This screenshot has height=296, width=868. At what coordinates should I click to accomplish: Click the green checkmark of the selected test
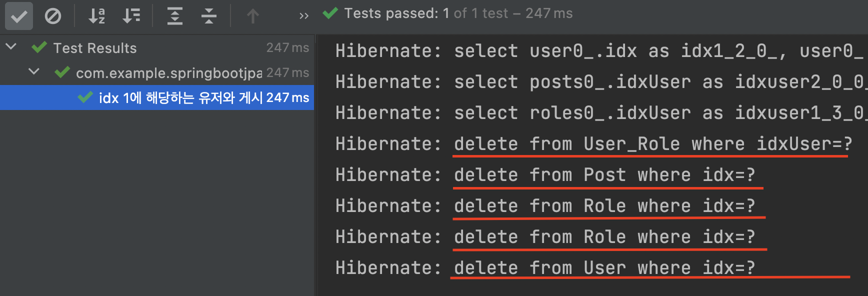click(85, 97)
